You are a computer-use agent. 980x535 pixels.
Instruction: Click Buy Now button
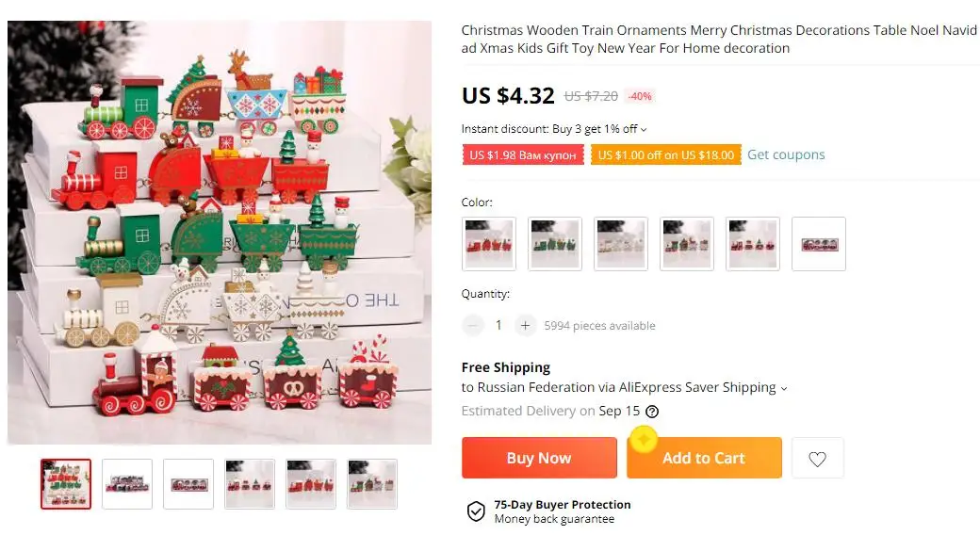(539, 458)
